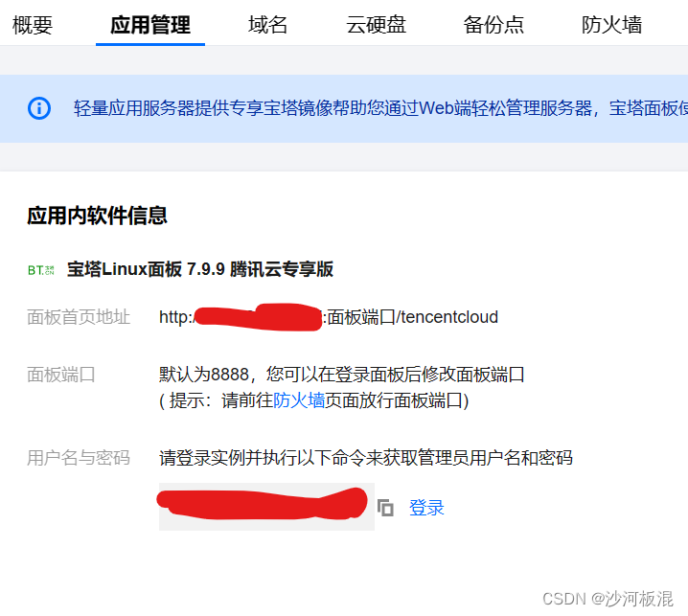
Task: Select the 应用管理 tab
Action: coord(150,25)
